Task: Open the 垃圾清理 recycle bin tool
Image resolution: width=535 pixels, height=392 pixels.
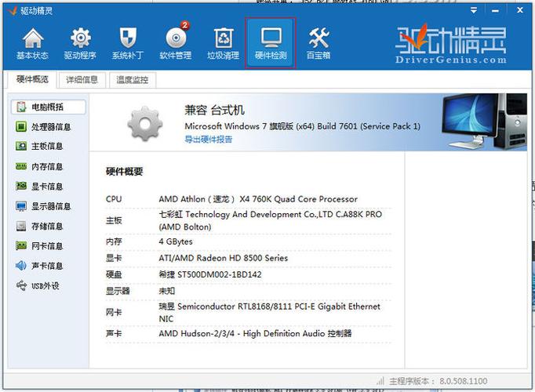Action: click(224, 43)
